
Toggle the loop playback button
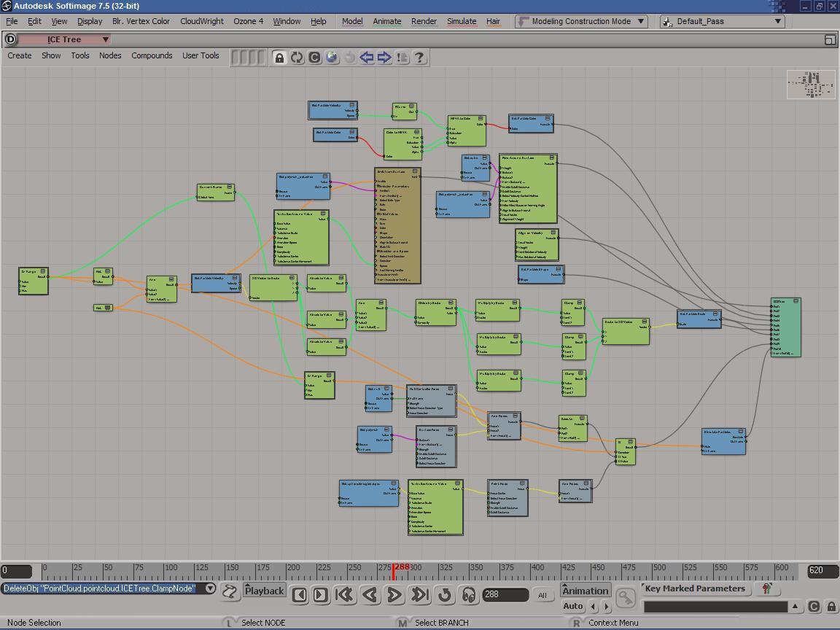(x=445, y=595)
